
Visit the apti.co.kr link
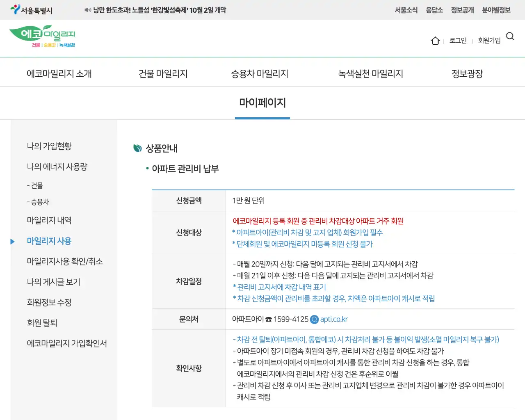point(334,319)
